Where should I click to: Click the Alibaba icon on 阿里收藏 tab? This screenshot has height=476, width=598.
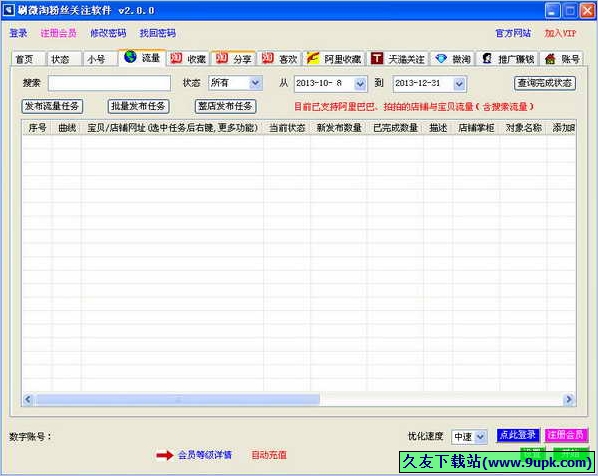coord(313,58)
